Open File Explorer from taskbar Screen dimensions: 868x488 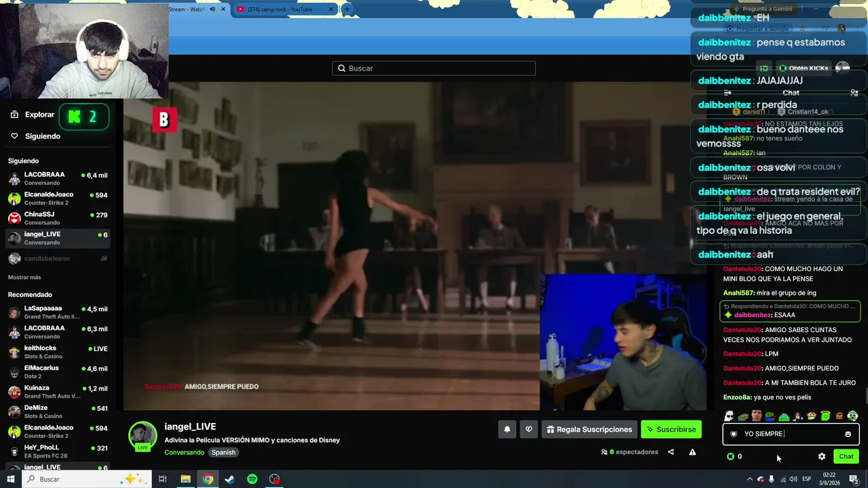(185, 479)
